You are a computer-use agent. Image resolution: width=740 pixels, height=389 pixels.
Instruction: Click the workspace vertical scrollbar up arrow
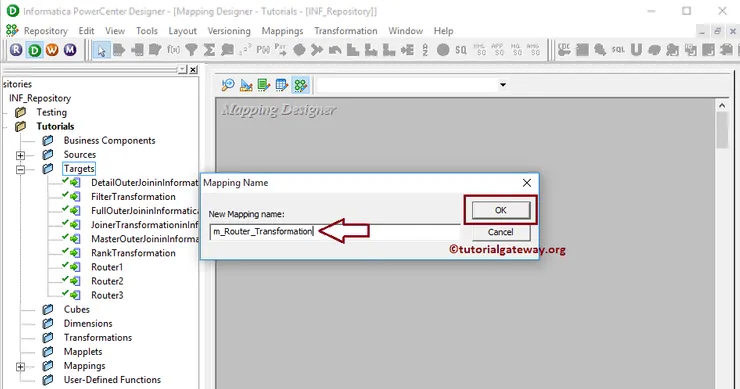(722, 106)
